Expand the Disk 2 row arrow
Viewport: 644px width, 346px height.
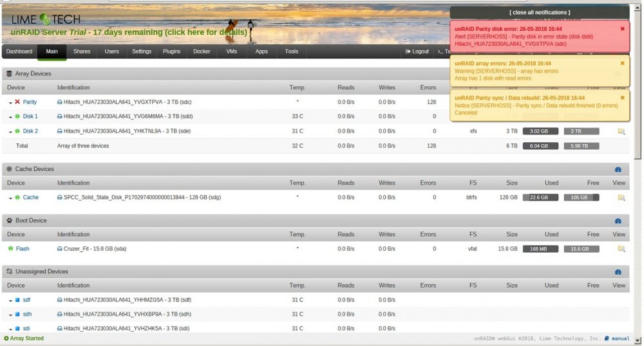[x=10, y=132]
